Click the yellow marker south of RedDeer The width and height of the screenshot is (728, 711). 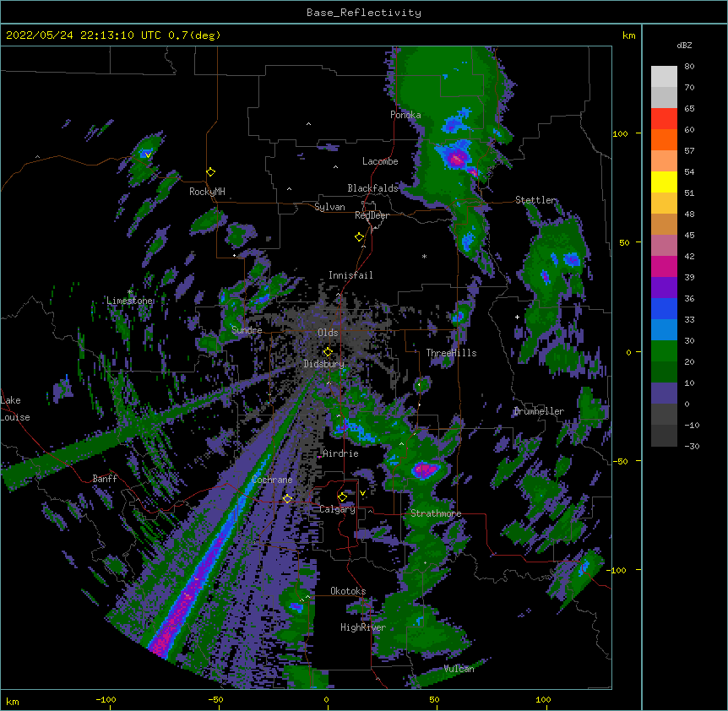pyautogui.click(x=360, y=237)
